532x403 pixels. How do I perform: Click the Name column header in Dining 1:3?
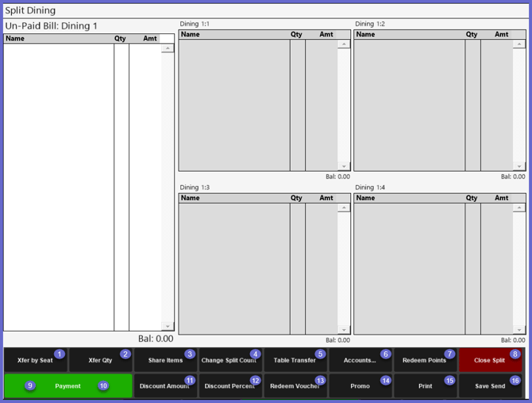[x=233, y=198]
